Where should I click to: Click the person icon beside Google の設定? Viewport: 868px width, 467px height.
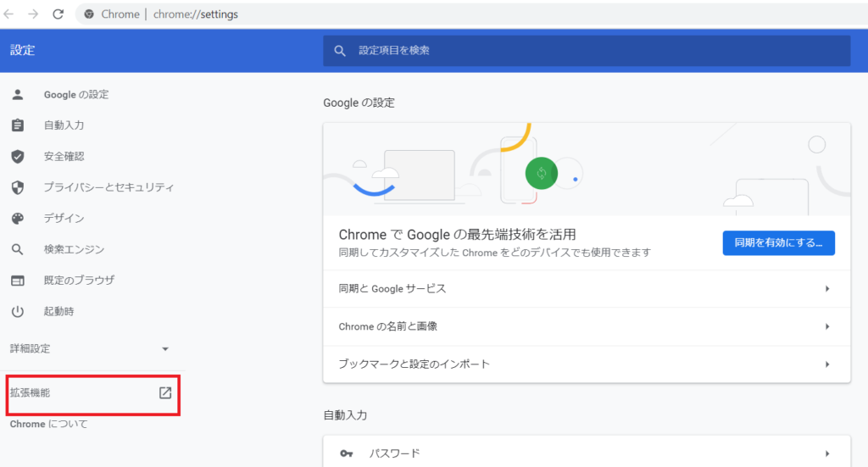tap(17, 94)
